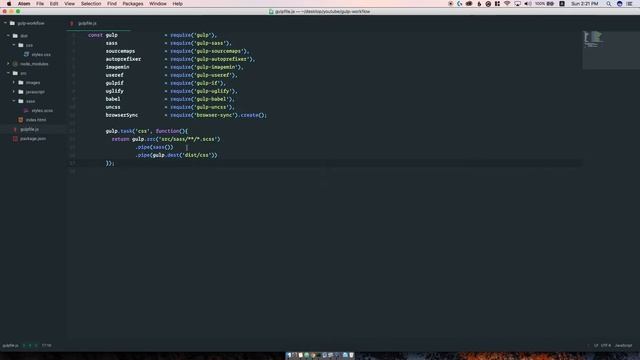
Task: Open styles.scss in the tree view
Action: (x=42, y=111)
